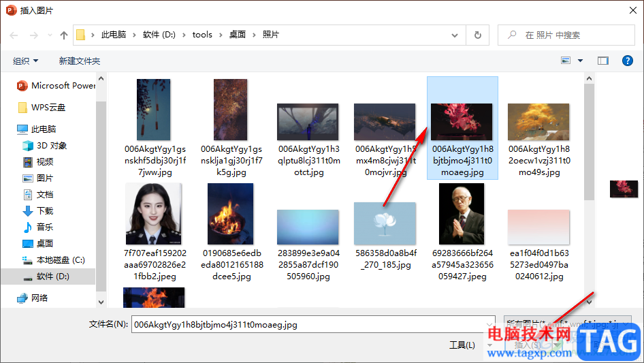The height and width of the screenshot is (363, 644).
Task: Select image 586358d0a8b4f_270_185.jpg
Action: (x=385, y=236)
